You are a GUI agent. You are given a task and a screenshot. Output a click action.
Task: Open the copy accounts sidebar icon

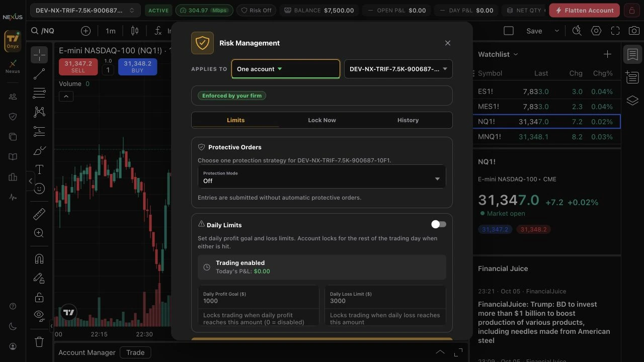13,137
